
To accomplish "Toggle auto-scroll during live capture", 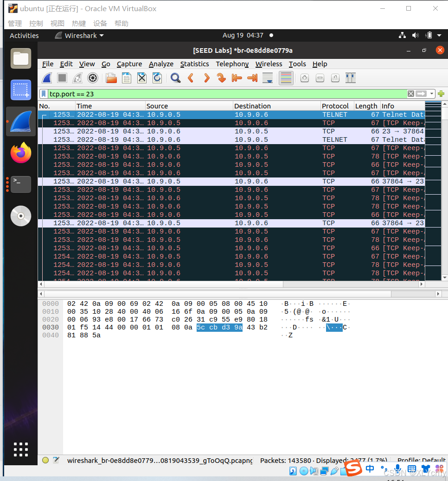I will pyautogui.click(x=268, y=78).
